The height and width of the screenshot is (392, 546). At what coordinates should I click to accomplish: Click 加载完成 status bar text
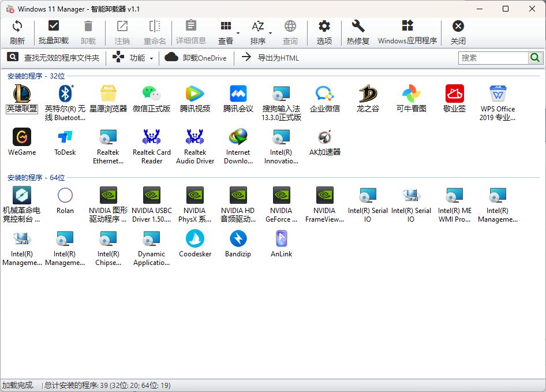click(x=18, y=386)
